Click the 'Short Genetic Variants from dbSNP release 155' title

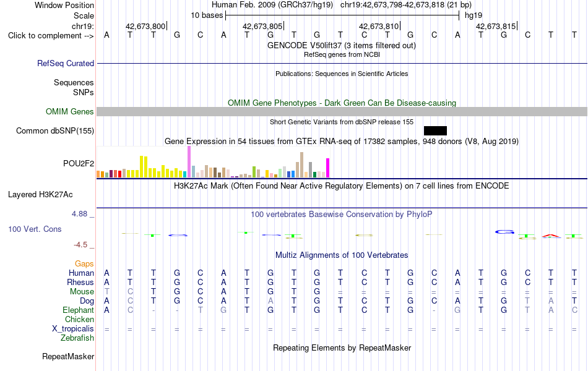point(342,122)
